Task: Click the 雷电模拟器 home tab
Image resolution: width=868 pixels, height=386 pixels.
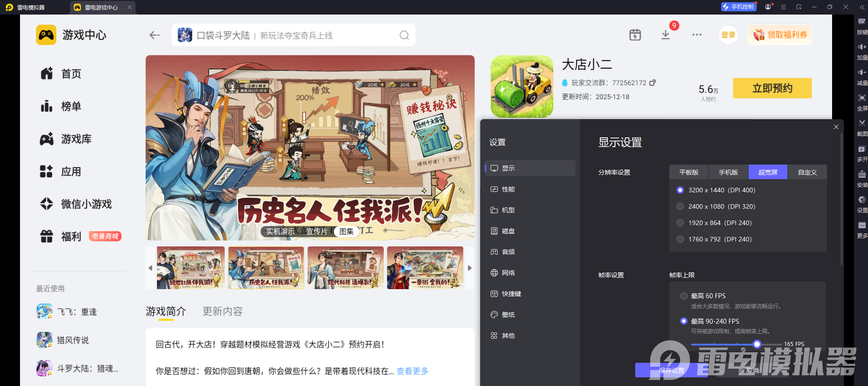Action: pos(25,7)
